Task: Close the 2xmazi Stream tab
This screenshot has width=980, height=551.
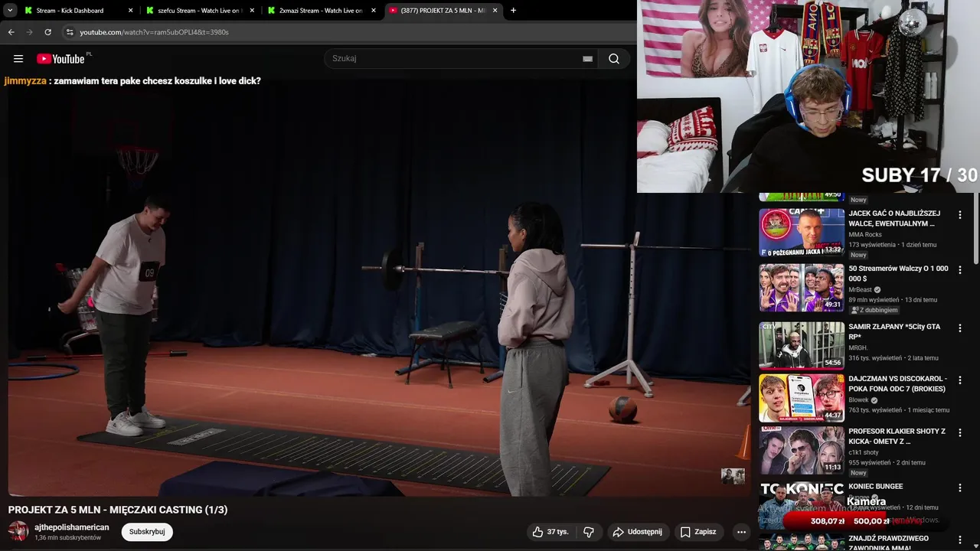Action: [x=374, y=11]
